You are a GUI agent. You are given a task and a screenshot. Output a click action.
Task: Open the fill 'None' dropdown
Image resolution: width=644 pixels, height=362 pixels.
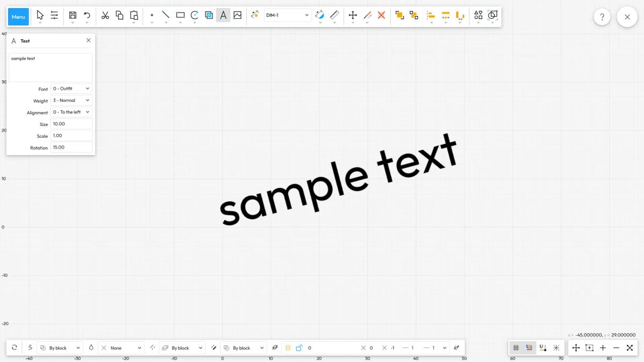tap(121, 348)
